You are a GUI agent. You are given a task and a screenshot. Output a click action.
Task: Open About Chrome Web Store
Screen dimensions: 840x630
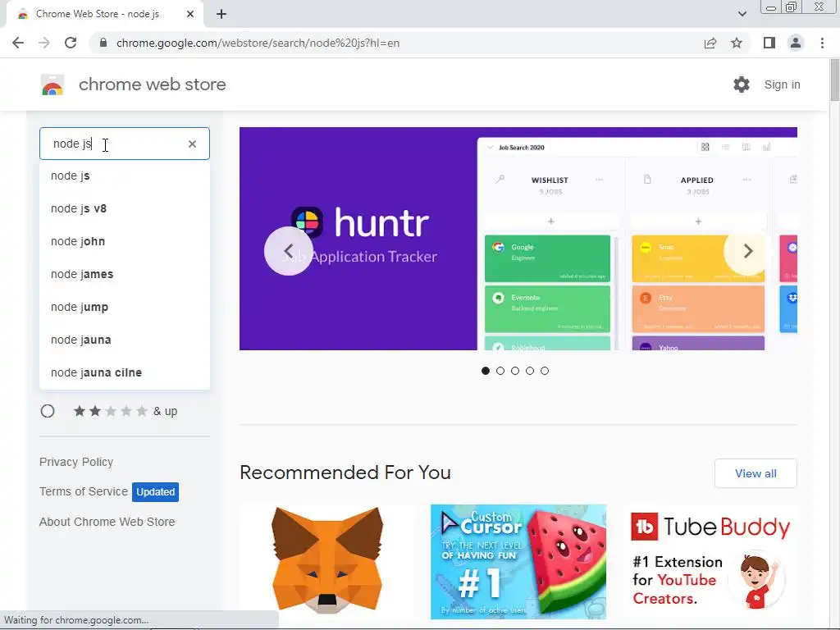(x=107, y=522)
